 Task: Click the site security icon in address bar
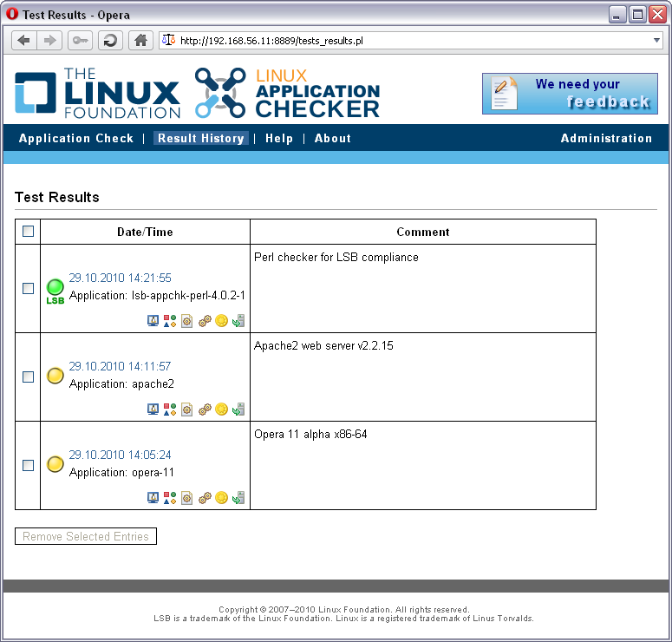click(168, 40)
